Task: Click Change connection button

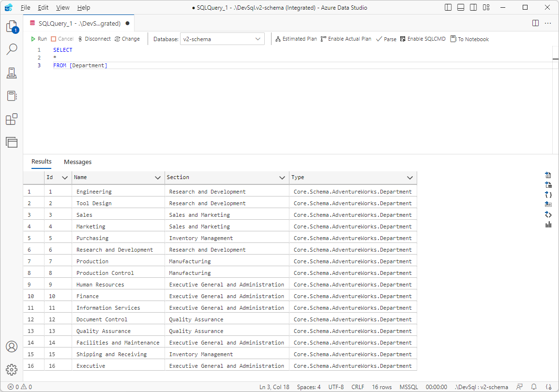Action: pyautogui.click(x=127, y=39)
